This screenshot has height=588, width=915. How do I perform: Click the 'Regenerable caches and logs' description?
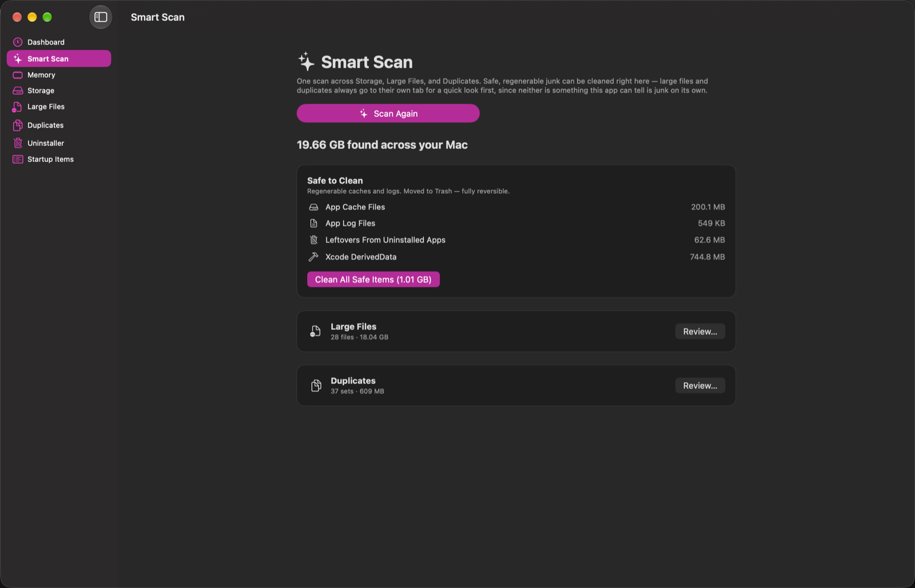pos(408,192)
